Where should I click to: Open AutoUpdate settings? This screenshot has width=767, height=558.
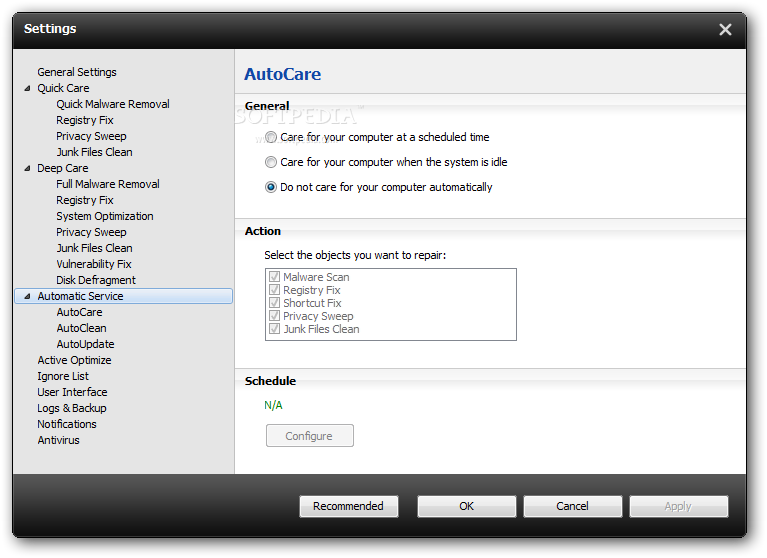[85, 344]
